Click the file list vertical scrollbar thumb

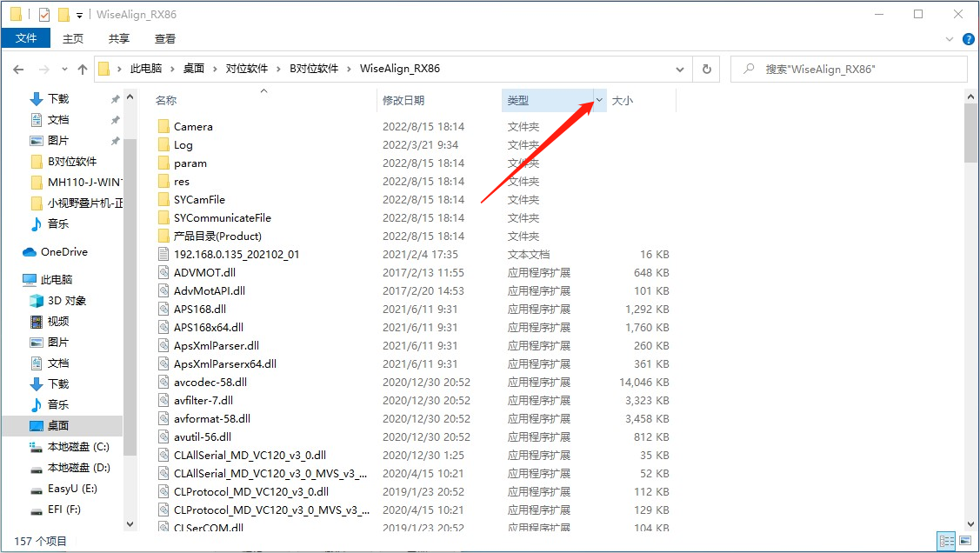click(970, 132)
